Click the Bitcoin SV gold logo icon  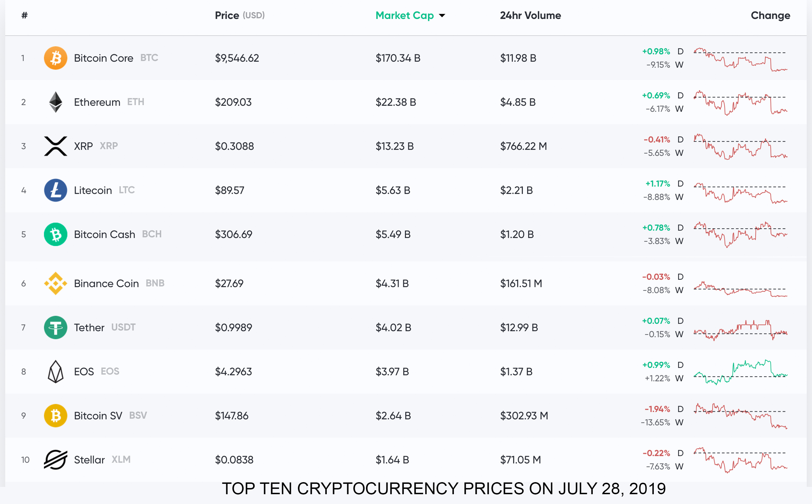(x=55, y=416)
